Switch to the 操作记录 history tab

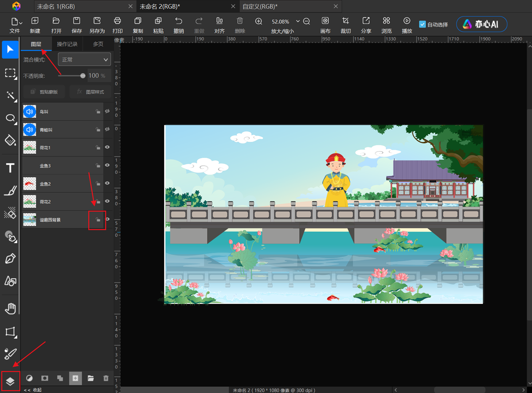point(67,44)
